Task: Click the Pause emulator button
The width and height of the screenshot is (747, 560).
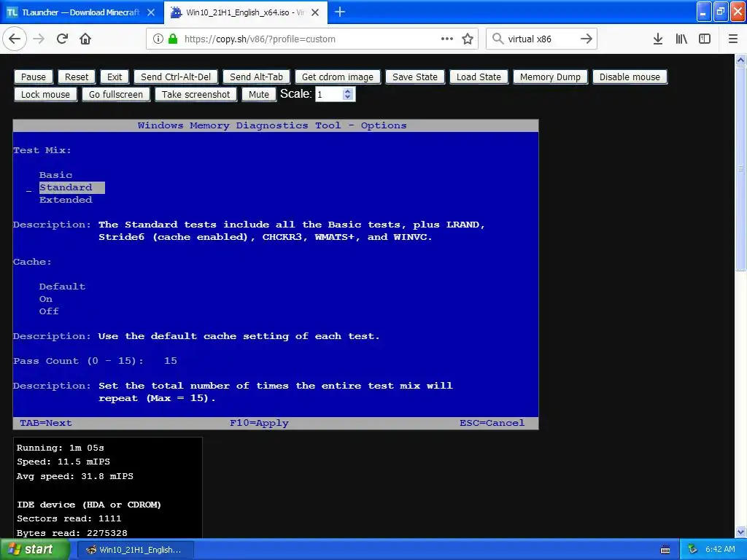Action: pos(34,77)
